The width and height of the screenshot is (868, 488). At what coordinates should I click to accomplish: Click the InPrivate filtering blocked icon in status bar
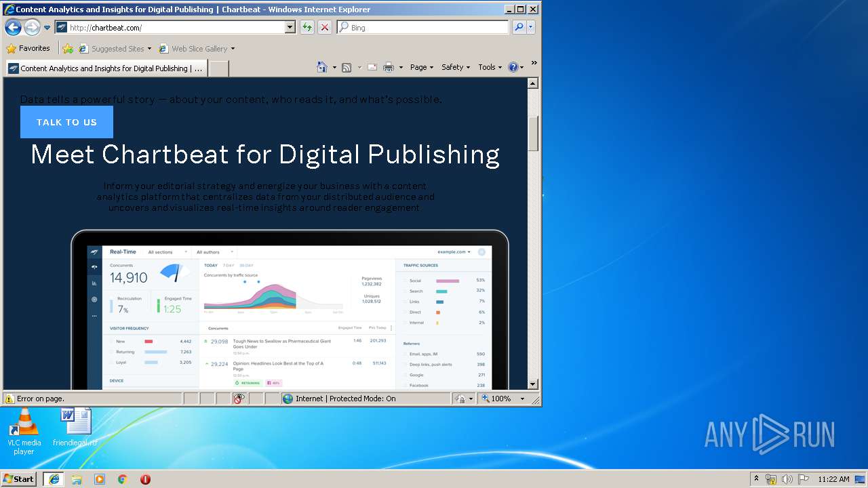pos(239,399)
